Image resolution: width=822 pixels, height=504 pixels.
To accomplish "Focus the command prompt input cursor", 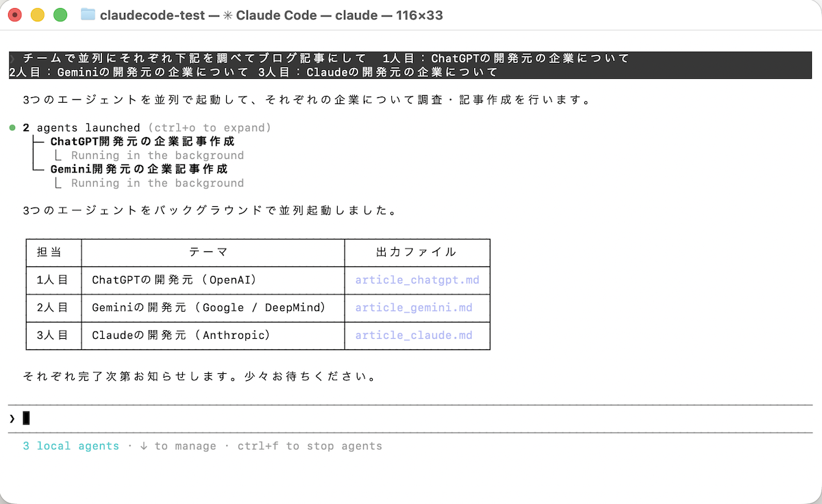I will tap(27, 418).
